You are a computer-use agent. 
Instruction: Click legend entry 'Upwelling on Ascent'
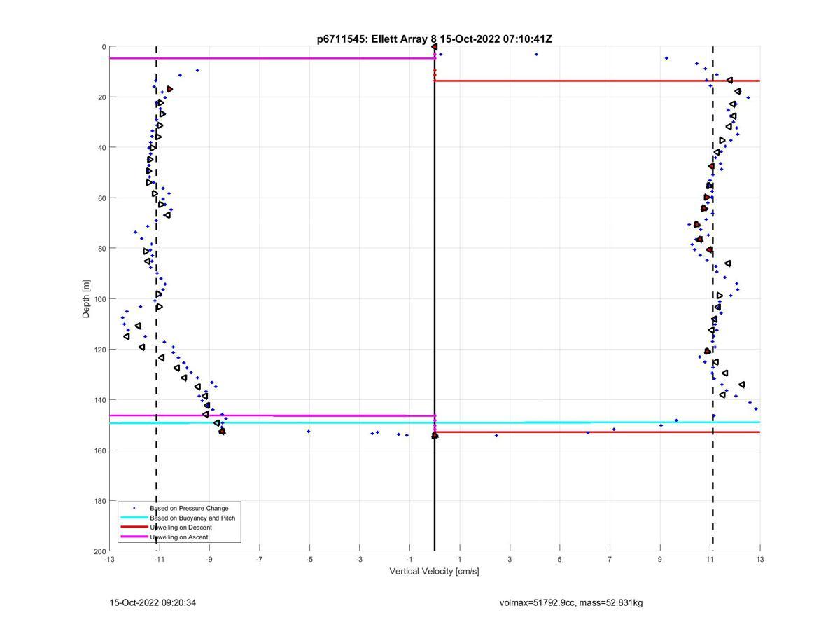[x=179, y=537]
